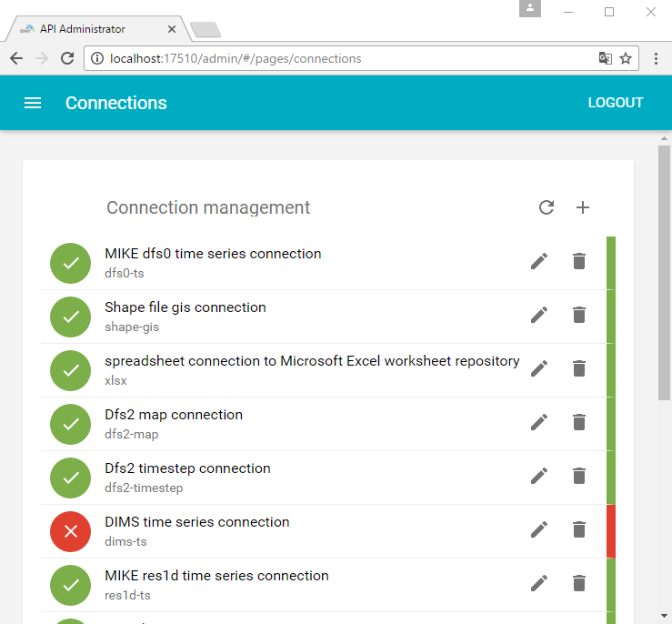This screenshot has width=672, height=624.
Task: Close the API Administrator tab
Action: point(172,29)
